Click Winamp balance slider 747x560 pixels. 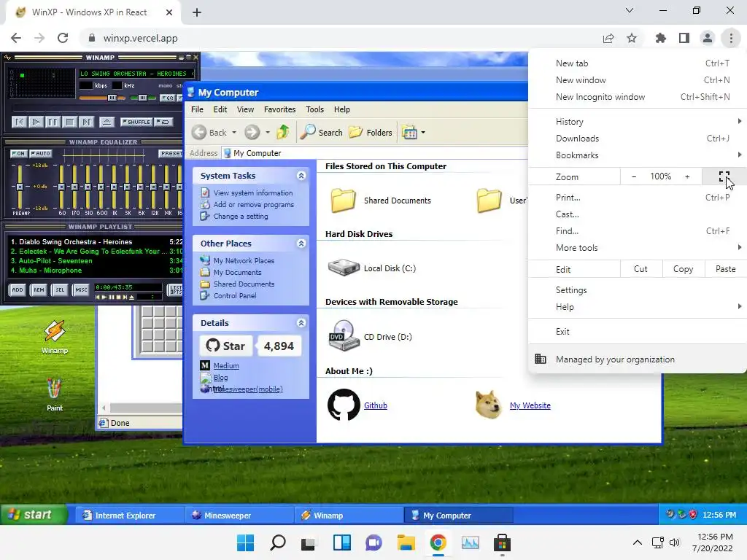[x=142, y=98]
